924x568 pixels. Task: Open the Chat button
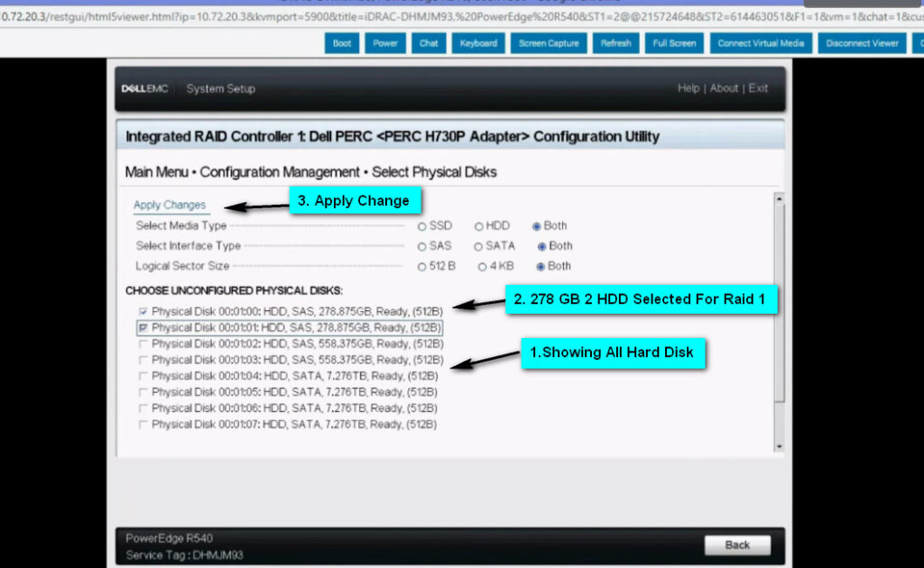tap(429, 43)
